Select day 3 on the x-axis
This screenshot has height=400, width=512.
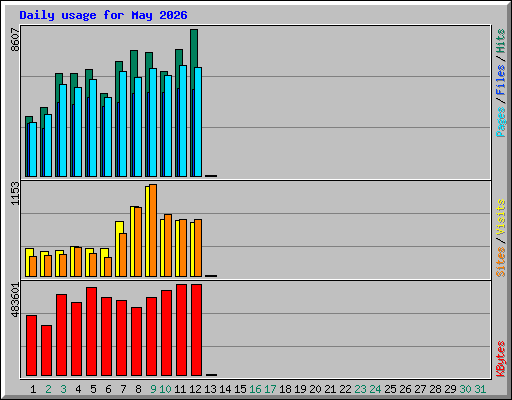pos(63,389)
